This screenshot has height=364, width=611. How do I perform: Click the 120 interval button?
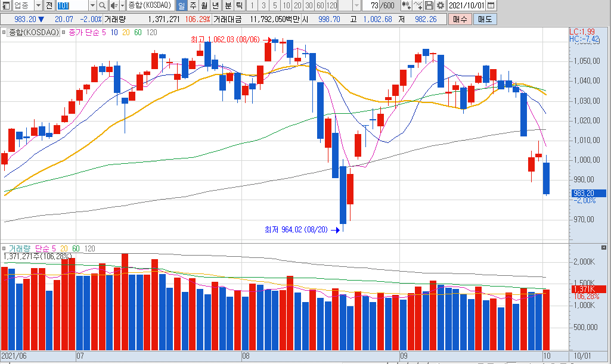click(x=332, y=5)
